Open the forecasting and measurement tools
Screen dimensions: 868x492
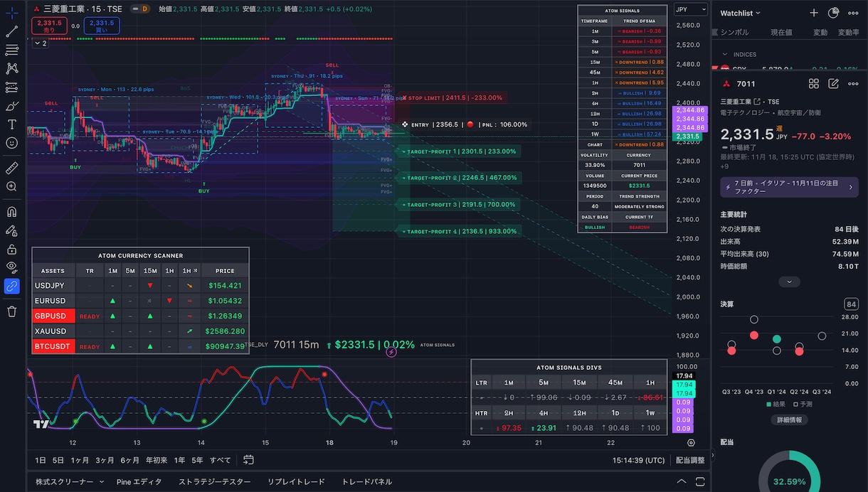(11, 87)
